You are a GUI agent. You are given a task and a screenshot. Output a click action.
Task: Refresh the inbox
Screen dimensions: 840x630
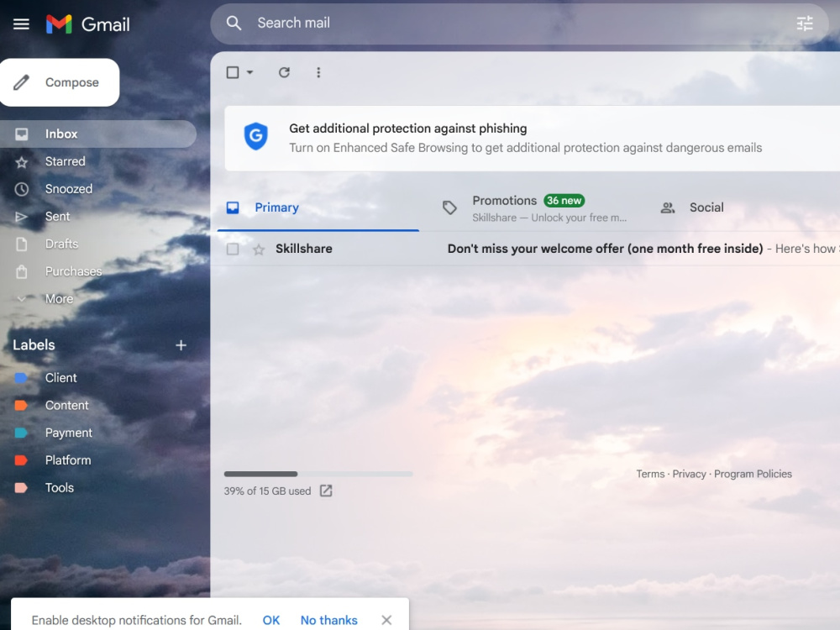tap(284, 72)
